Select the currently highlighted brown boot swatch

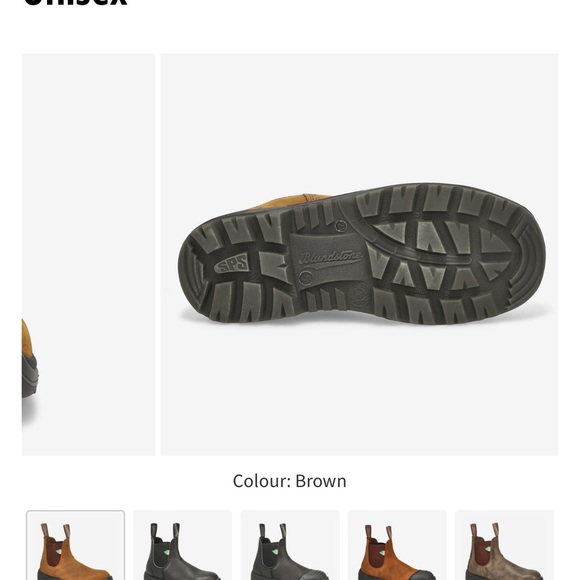pyautogui.click(x=75, y=545)
